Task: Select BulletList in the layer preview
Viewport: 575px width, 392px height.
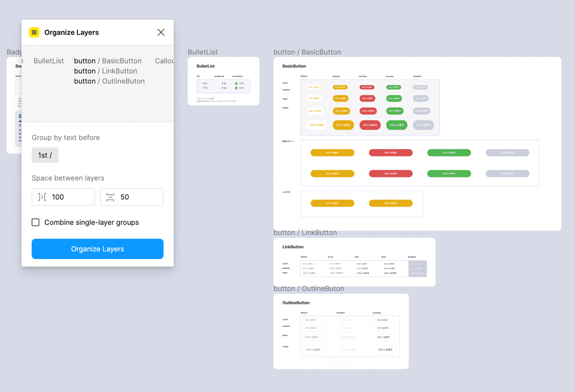Action: [48, 61]
